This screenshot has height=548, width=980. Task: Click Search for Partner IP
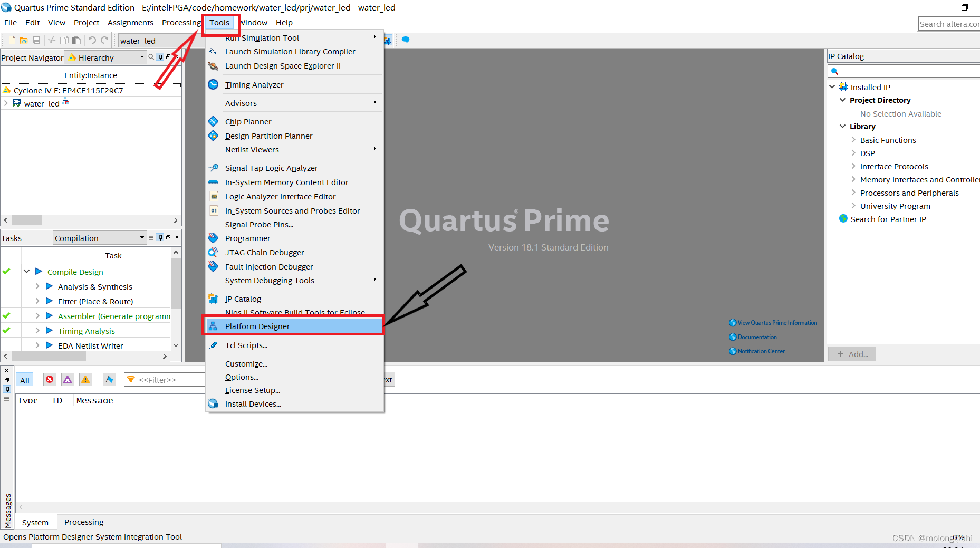click(x=888, y=219)
